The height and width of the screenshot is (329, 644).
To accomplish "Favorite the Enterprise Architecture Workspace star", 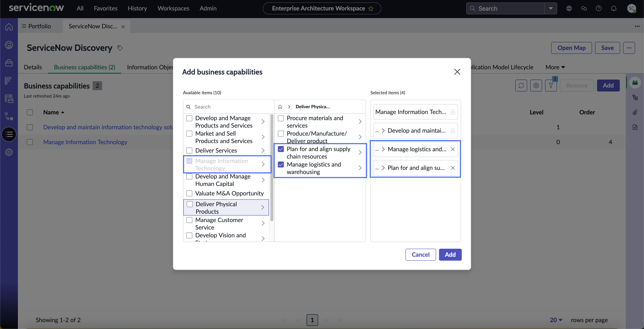I will coord(371,9).
